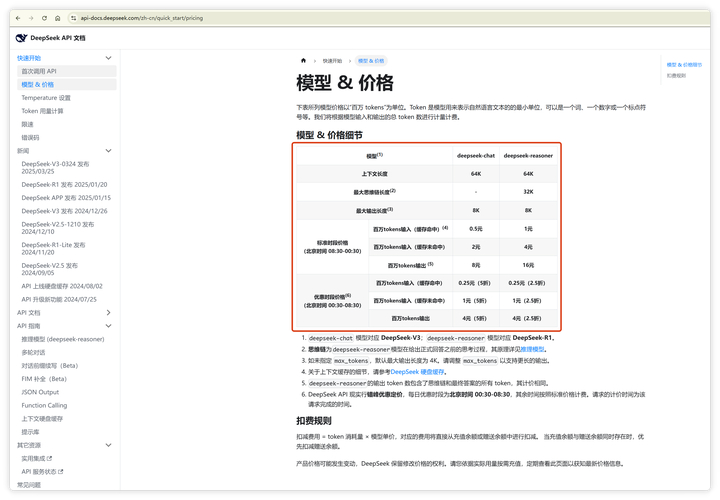Open Function Calling guide
The image size is (720, 500).
pyautogui.click(x=44, y=405)
